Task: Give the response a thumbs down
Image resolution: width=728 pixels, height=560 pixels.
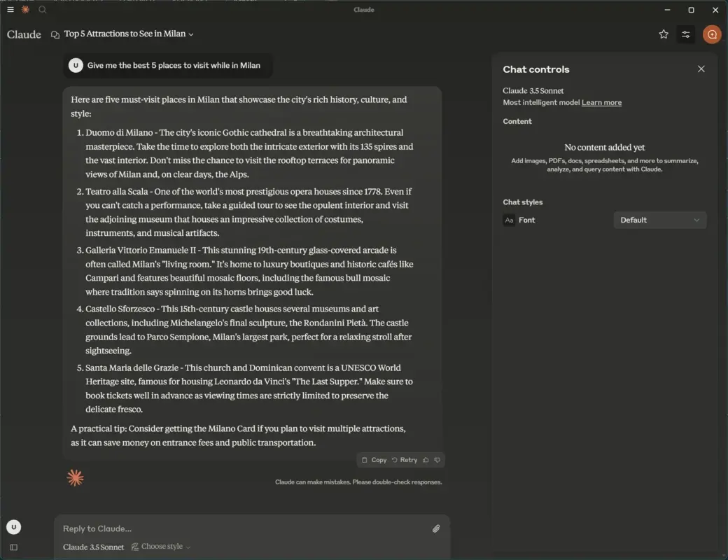Action: [x=437, y=460]
